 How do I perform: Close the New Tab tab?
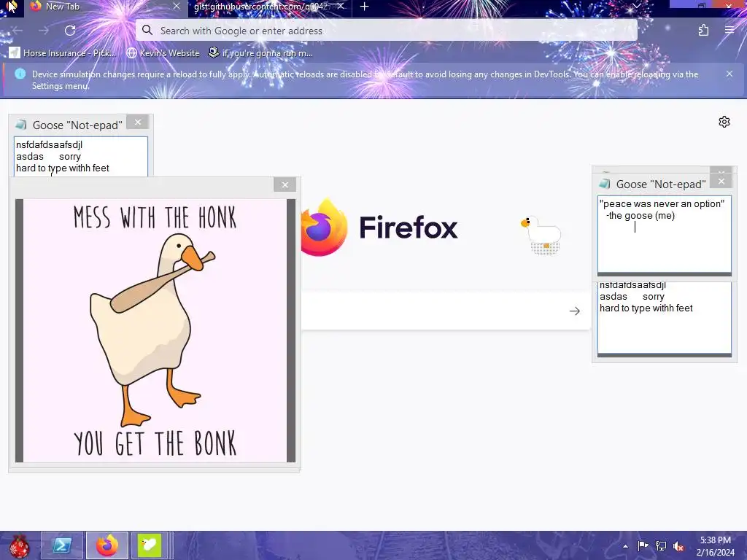point(177,6)
